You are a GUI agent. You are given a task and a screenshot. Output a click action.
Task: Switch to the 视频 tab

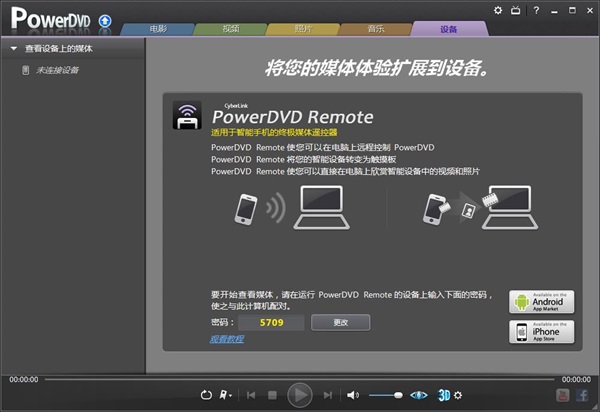(231, 29)
